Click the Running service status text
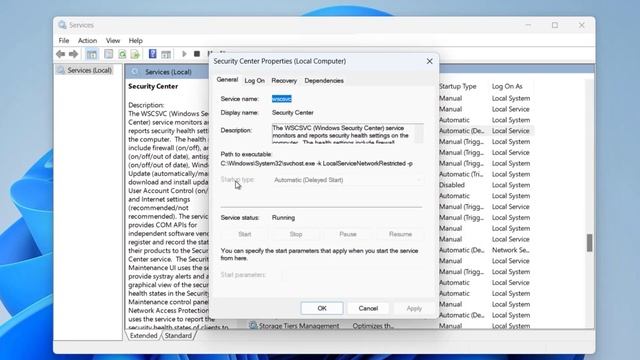 [283, 218]
